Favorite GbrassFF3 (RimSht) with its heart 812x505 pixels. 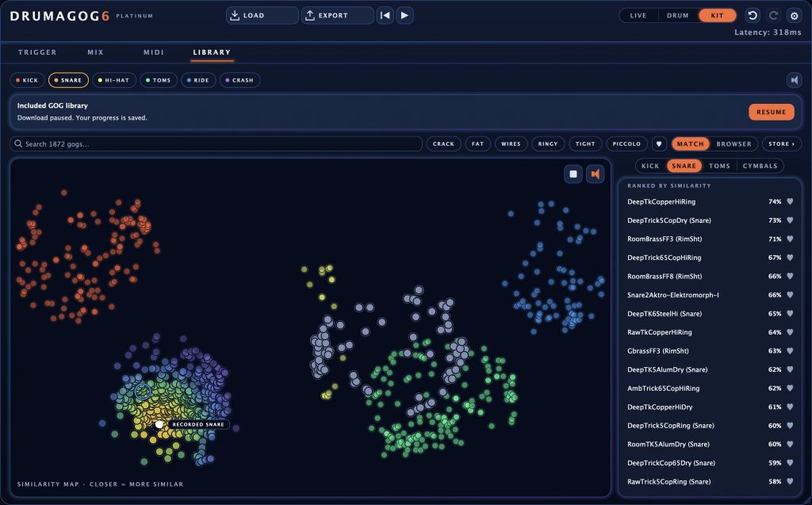click(790, 350)
